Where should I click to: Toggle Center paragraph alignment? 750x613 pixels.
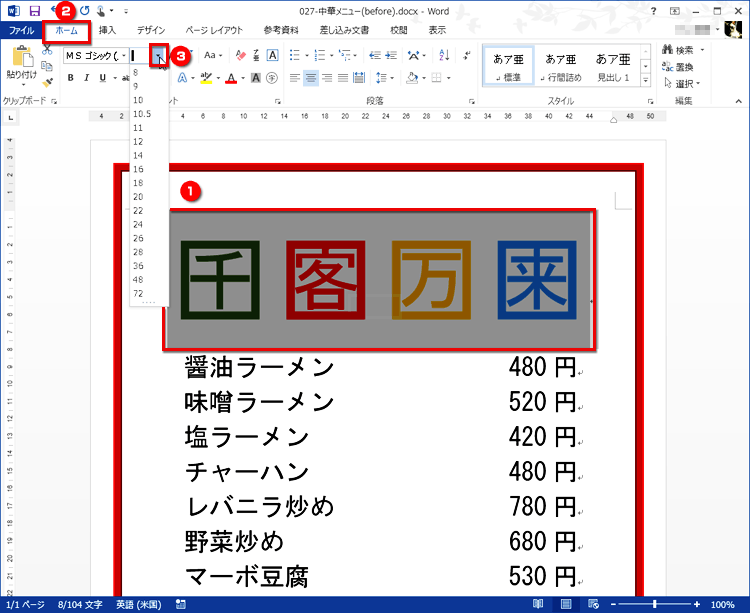point(311,77)
